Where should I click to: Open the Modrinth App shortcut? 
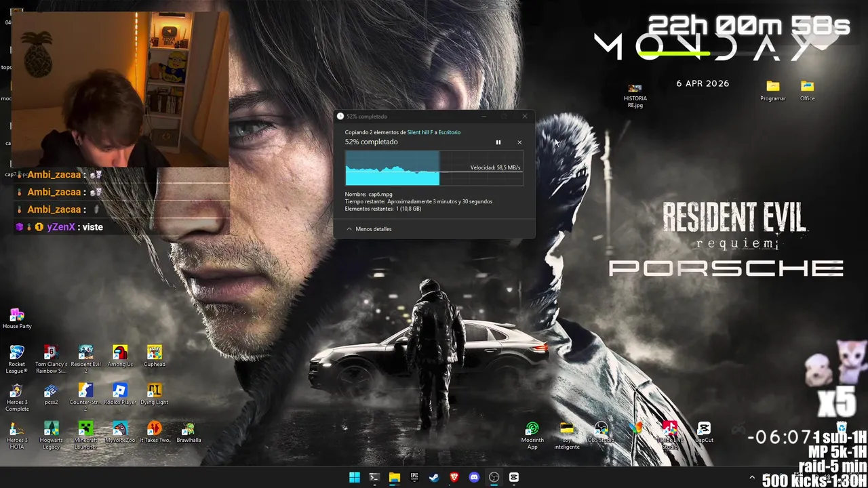click(x=532, y=436)
